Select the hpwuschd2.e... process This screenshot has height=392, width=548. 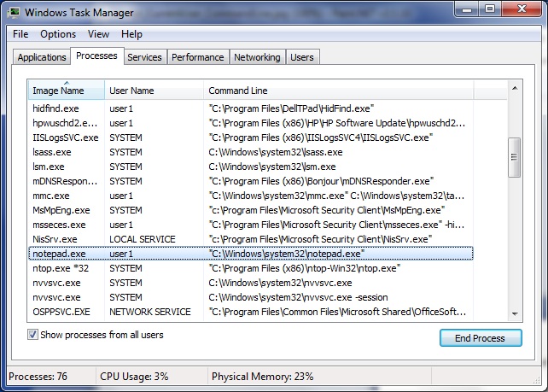click(x=251, y=123)
